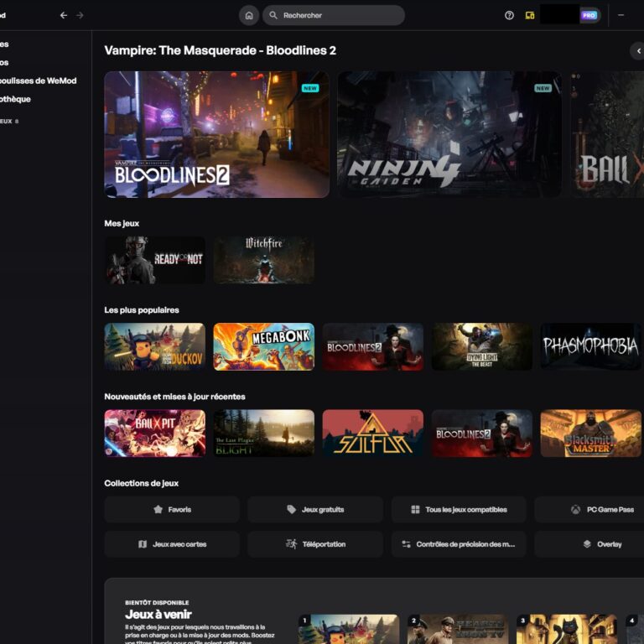Open the Tous les jeux compatibles collection
This screenshot has height=644, width=644.
tap(459, 509)
